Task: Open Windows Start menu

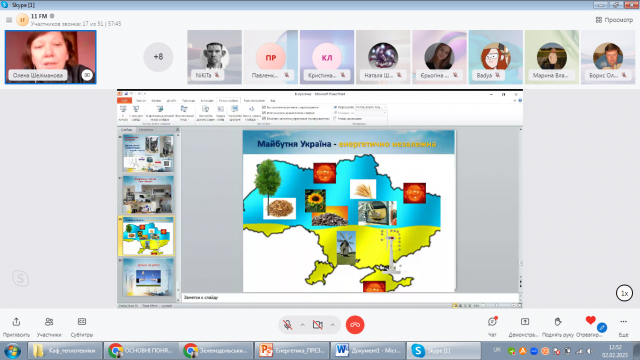Action: pos(12,351)
